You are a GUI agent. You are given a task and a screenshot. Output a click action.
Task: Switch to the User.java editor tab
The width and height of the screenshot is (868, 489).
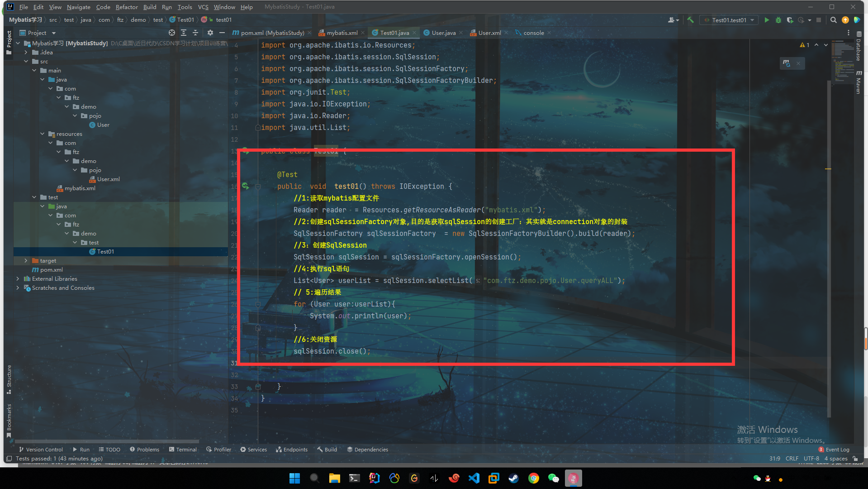[x=443, y=33]
